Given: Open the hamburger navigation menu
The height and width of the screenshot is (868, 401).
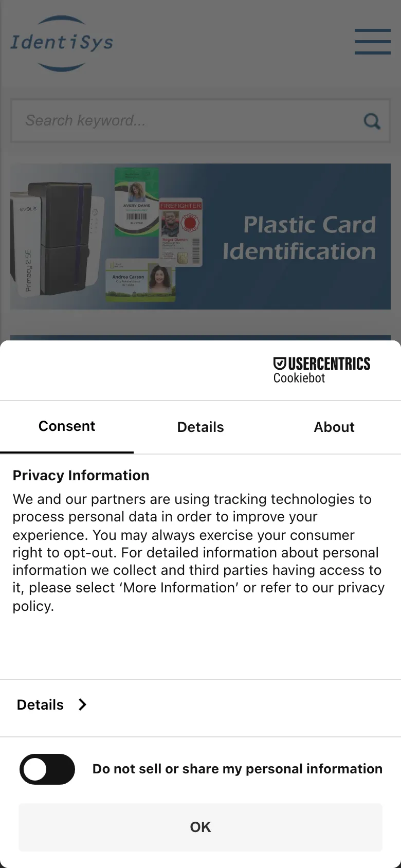Looking at the screenshot, I should (372, 42).
